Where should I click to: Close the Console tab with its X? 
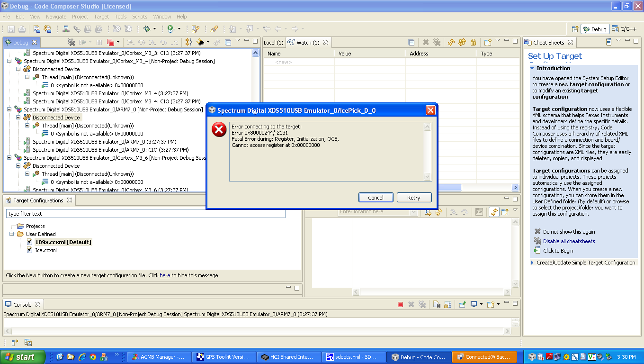38,304
